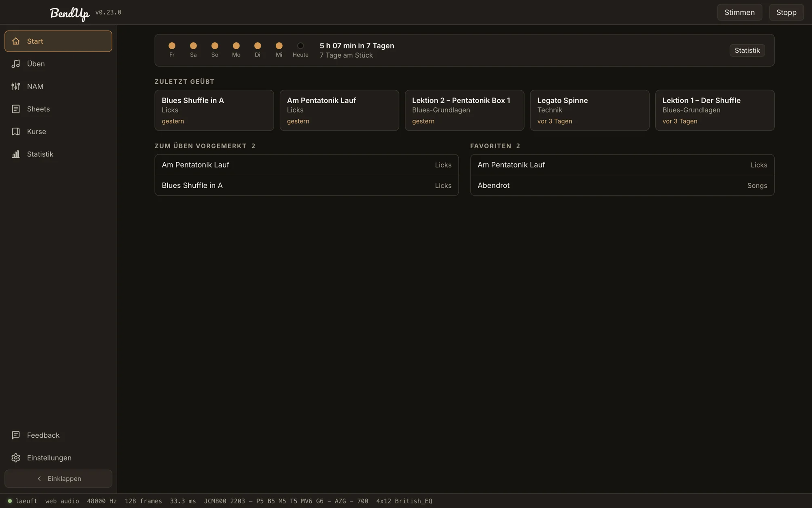Click the Feedback speech bubble icon
This screenshot has height=508, width=812.
click(16, 435)
